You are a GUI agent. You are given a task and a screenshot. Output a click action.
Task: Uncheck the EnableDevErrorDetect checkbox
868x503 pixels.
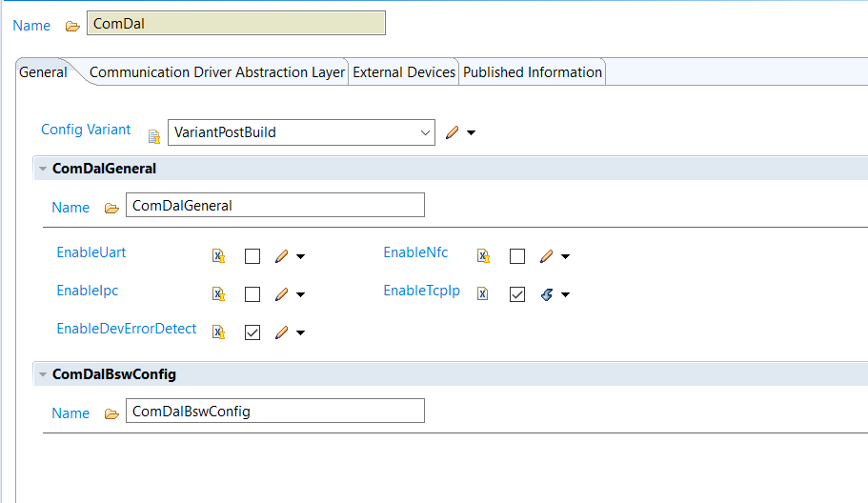(x=252, y=332)
